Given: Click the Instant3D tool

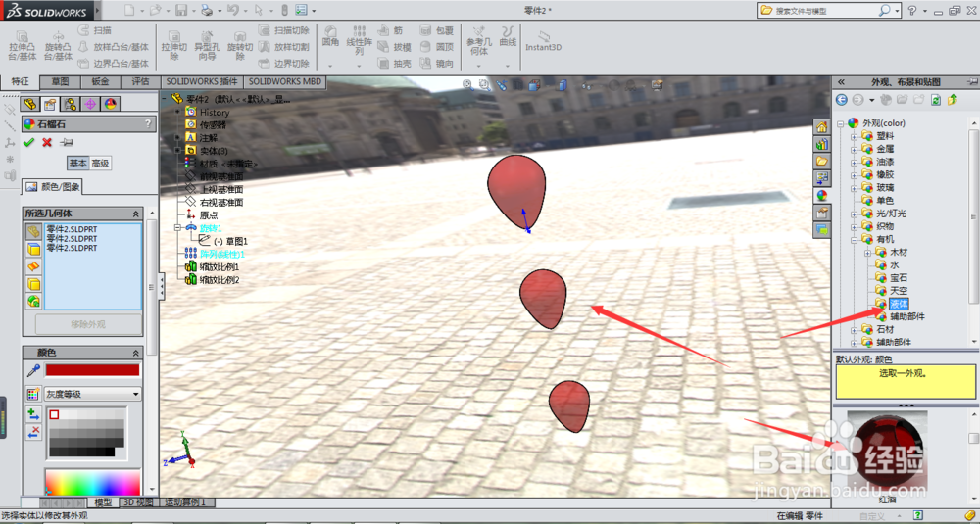Looking at the screenshot, I should click(543, 41).
